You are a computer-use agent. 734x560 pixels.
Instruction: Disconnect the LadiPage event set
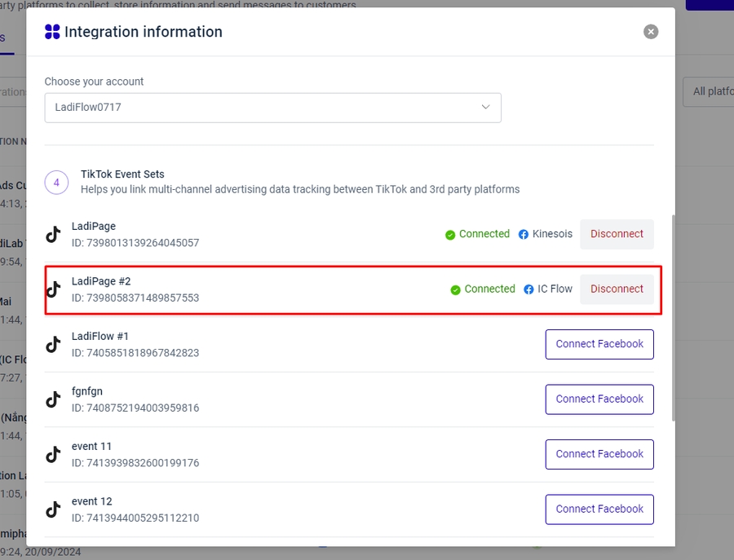617,234
